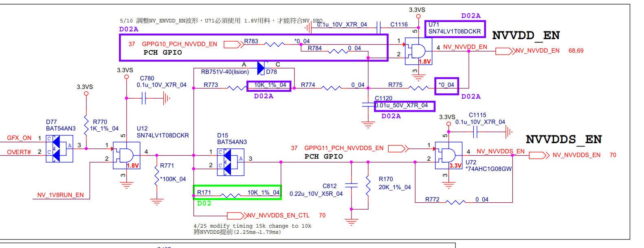
Task: Click the D78 Schottky diode symbol
Action: click(x=262, y=68)
